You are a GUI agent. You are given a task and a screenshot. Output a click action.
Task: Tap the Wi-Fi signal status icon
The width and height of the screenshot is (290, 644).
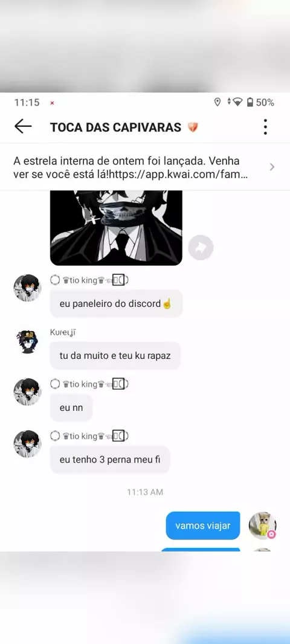point(237,102)
